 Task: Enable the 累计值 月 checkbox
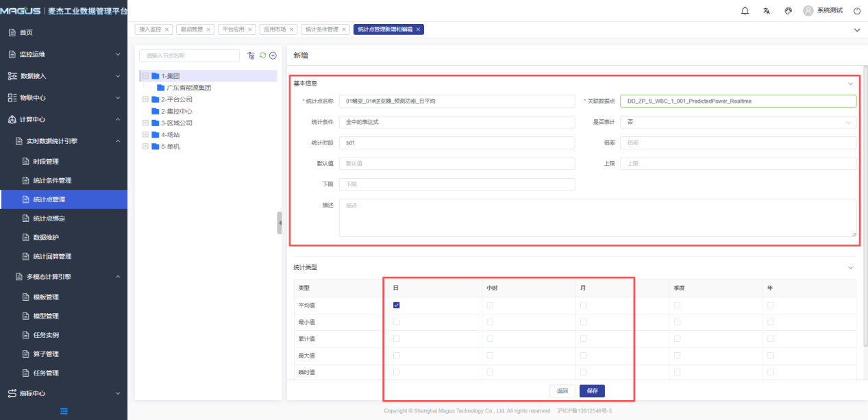(584, 338)
